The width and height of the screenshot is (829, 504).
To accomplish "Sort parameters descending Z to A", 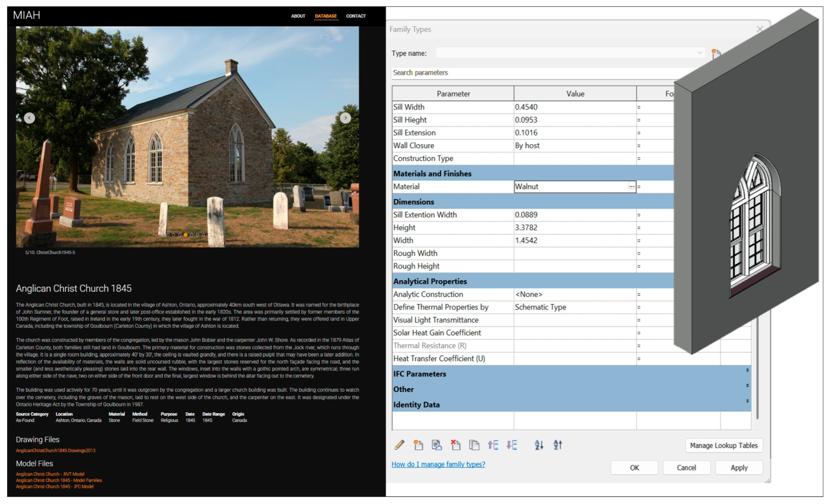I will click(558, 445).
